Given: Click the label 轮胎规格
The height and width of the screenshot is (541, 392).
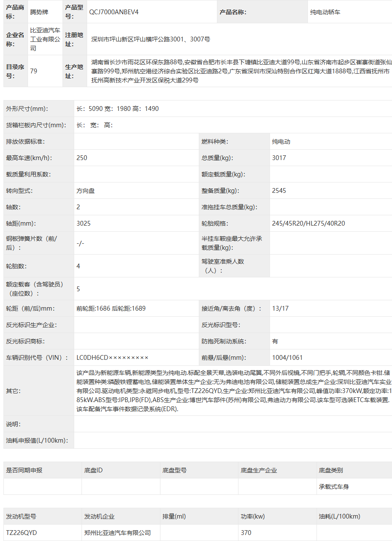Looking at the screenshot, I should click(x=215, y=223).
